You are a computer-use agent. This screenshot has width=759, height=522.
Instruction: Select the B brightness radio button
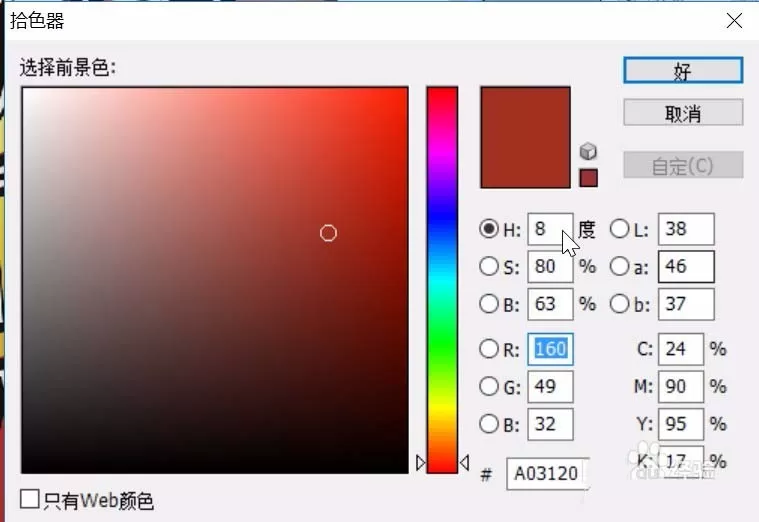pyautogui.click(x=489, y=304)
